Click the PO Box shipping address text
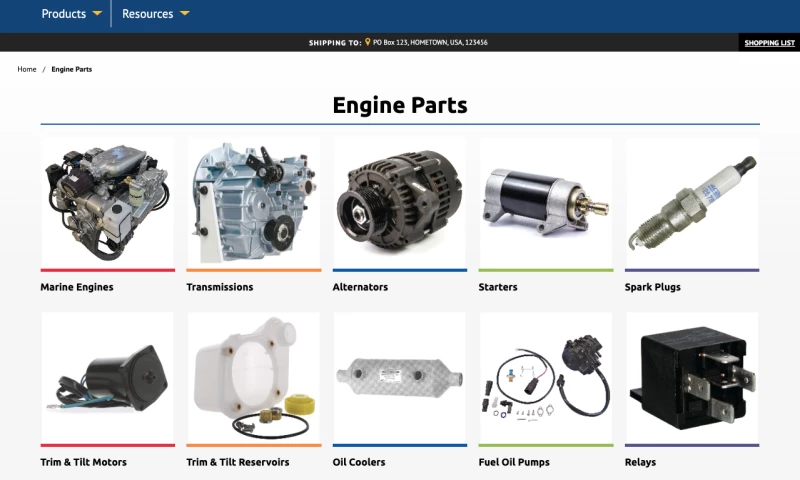The width and height of the screenshot is (800, 480). [430, 43]
